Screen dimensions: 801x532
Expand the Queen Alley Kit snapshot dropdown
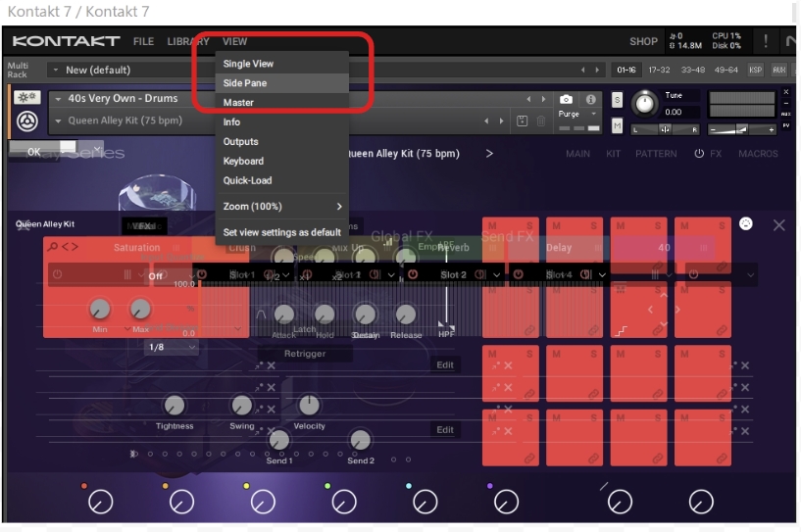(x=58, y=121)
